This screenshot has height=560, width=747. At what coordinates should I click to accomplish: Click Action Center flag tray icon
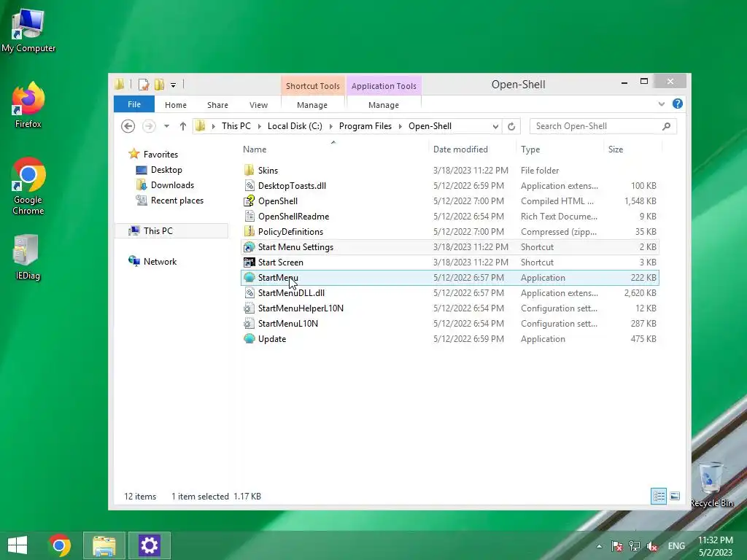coord(616,545)
